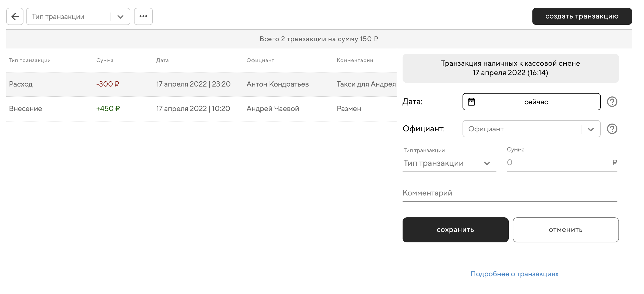The width and height of the screenshot is (644, 294).
Task: Click the создать транзакцию button
Action: point(582,16)
